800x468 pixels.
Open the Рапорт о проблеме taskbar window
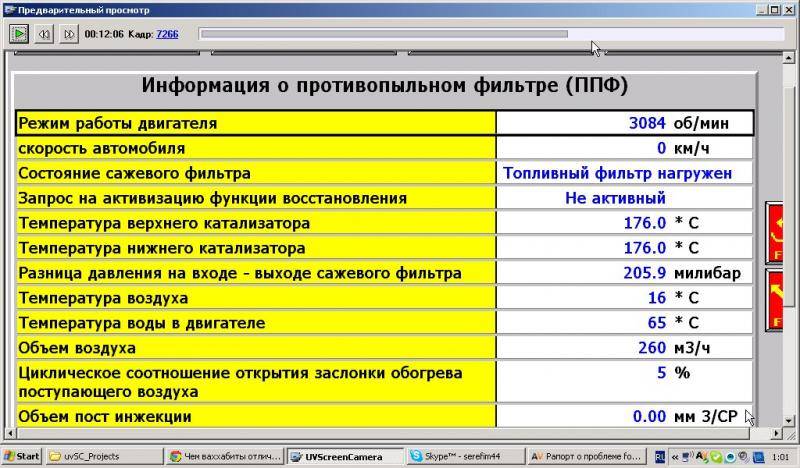click(586, 456)
